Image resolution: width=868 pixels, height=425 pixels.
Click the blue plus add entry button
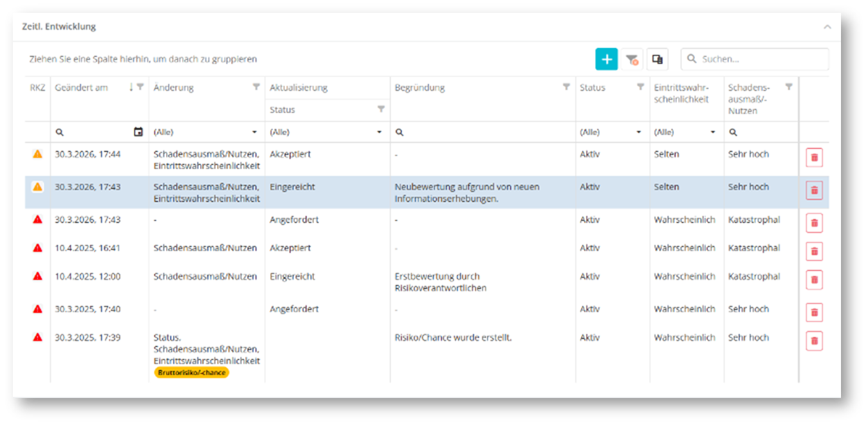[606, 59]
